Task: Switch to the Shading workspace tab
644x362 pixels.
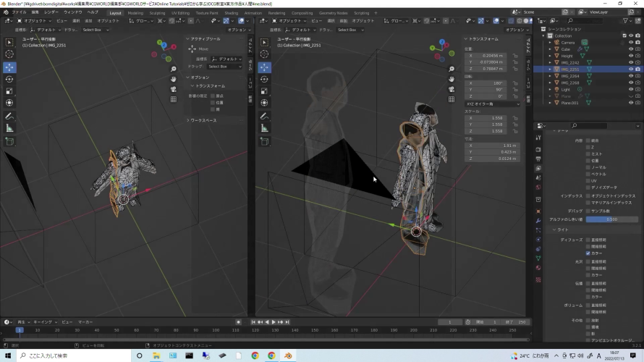Action: coord(232,13)
